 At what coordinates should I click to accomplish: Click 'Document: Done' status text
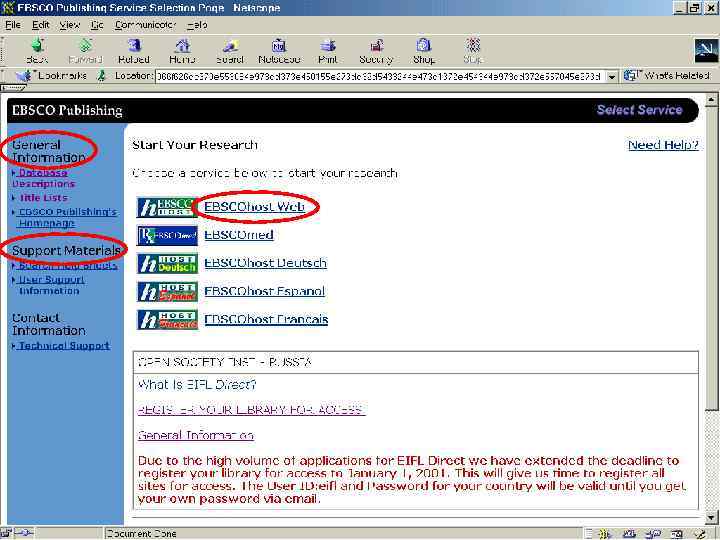pos(141,534)
